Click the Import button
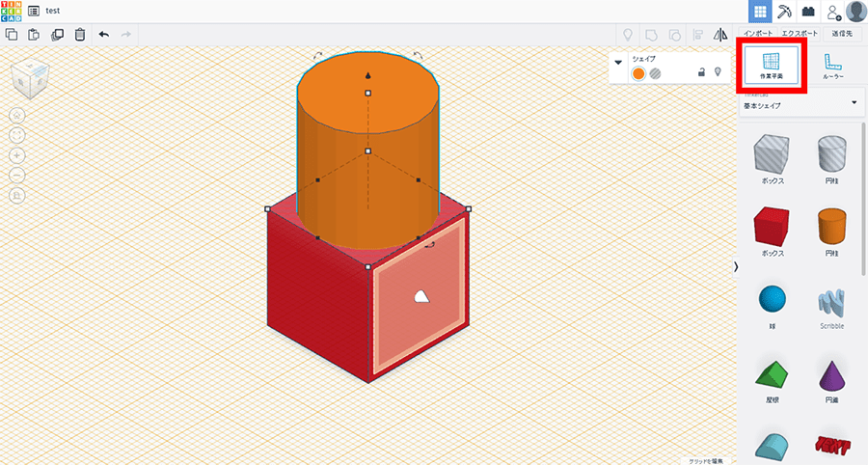The image size is (868, 465). tap(758, 33)
